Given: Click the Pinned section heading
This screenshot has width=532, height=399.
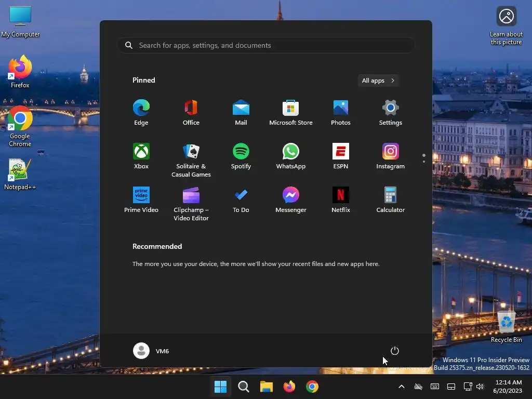Looking at the screenshot, I should [144, 80].
